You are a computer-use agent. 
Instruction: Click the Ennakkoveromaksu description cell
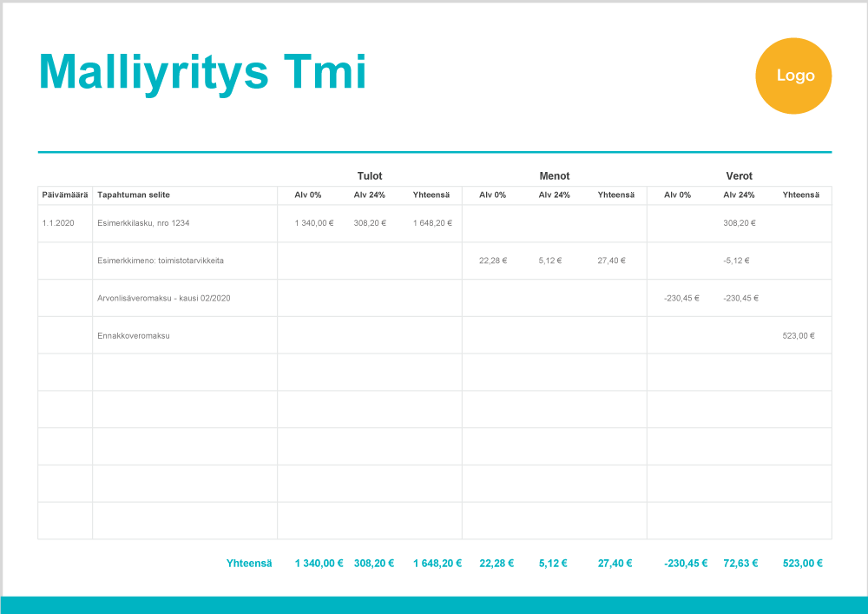134,335
